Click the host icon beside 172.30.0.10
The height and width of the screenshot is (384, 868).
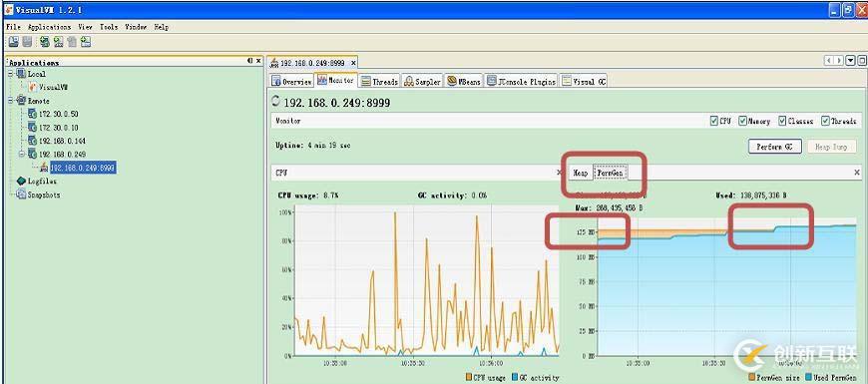[x=33, y=128]
